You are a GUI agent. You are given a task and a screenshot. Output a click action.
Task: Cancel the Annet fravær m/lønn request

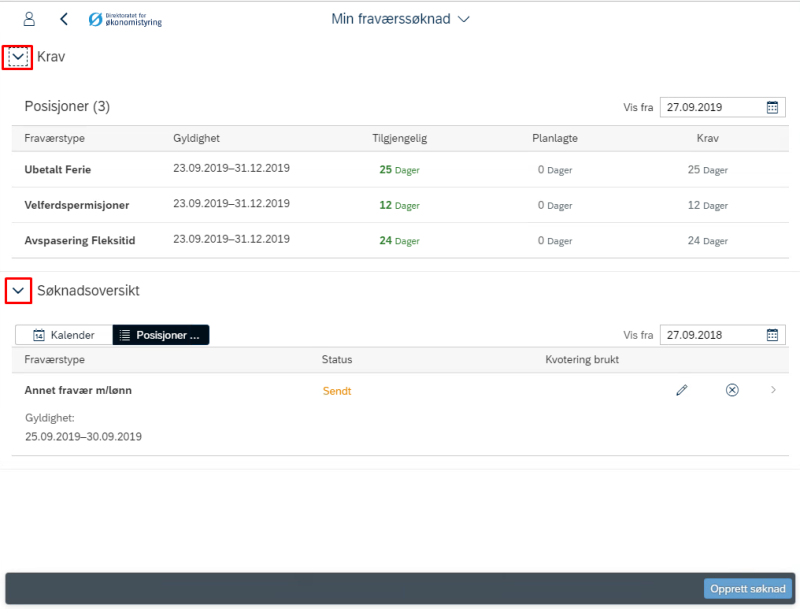click(732, 390)
